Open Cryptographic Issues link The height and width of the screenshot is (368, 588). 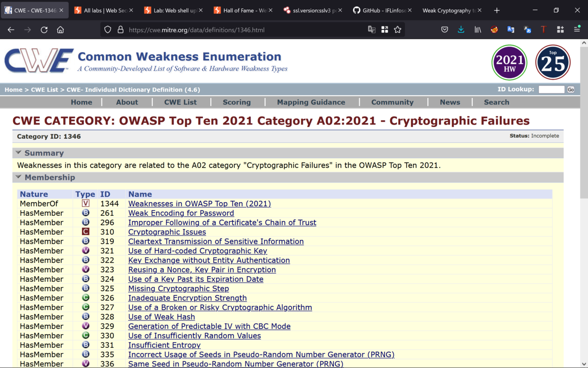coord(167,232)
